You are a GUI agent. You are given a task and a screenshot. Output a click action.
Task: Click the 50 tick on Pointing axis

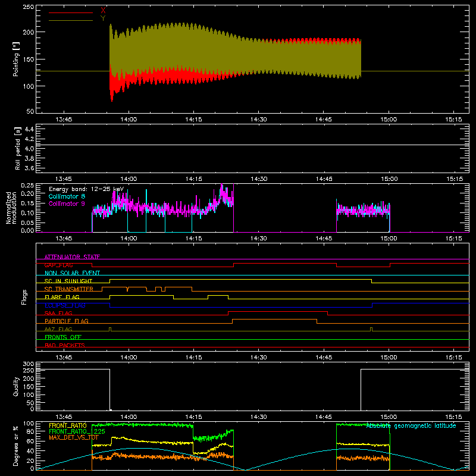coord(30,111)
